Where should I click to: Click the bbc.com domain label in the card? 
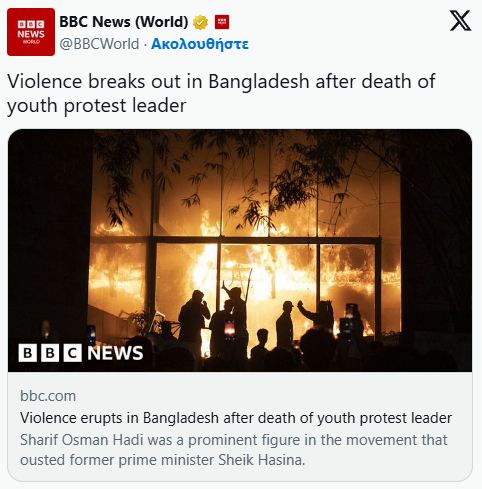(x=48, y=396)
